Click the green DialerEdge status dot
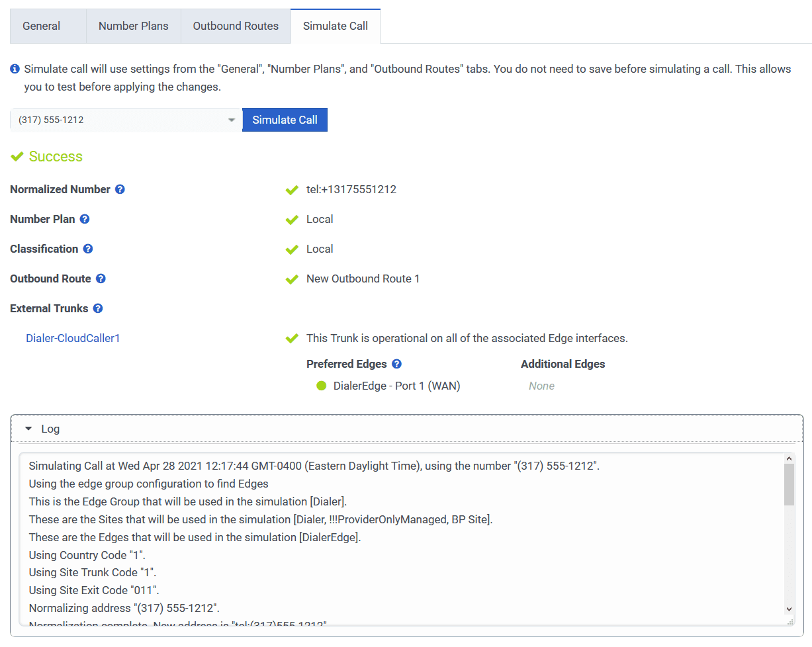This screenshot has width=812, height=647. [x=322, y=386]
